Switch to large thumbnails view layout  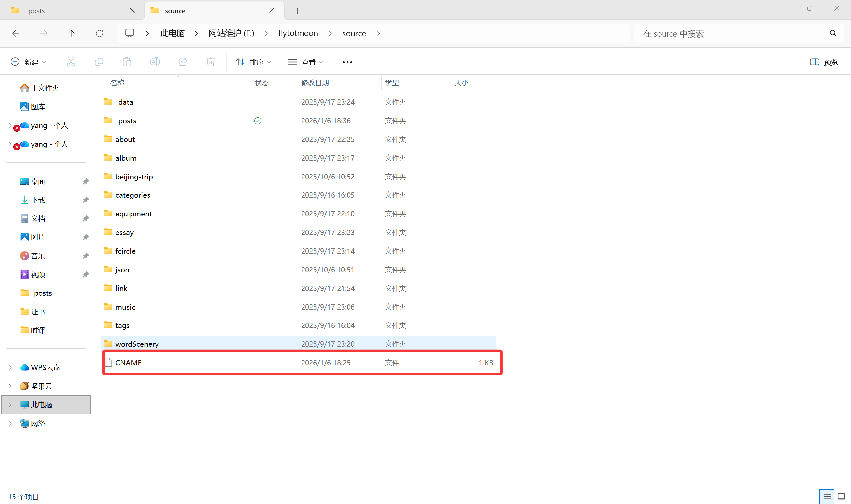point(841,497)
